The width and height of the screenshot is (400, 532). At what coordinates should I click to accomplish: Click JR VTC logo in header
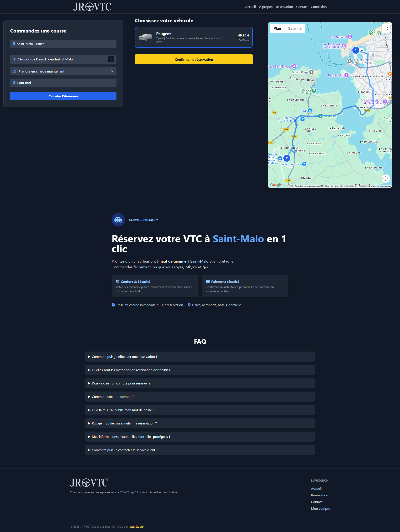pyautogui.click(x=92, y=7)
